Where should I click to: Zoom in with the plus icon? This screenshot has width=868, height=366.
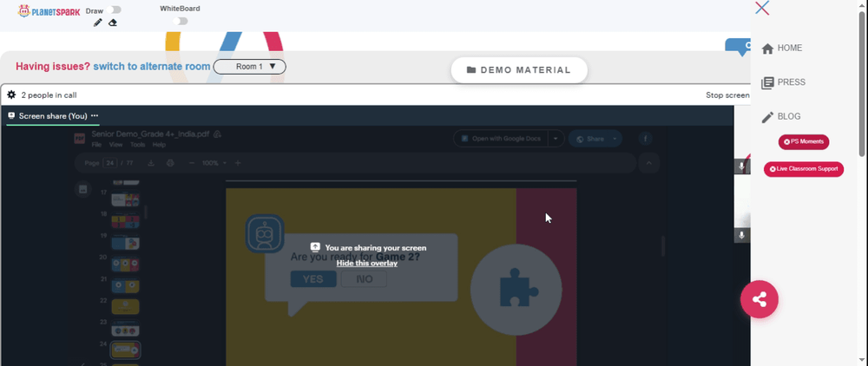tap(238, 163)
